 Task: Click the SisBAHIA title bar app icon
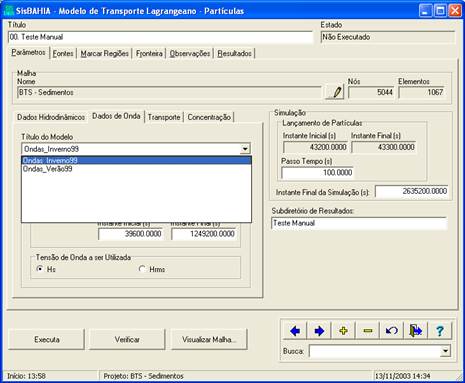9,10
